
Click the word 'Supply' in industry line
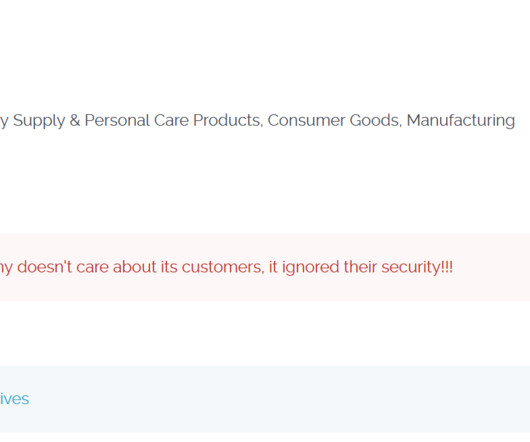tap(39, 121)
